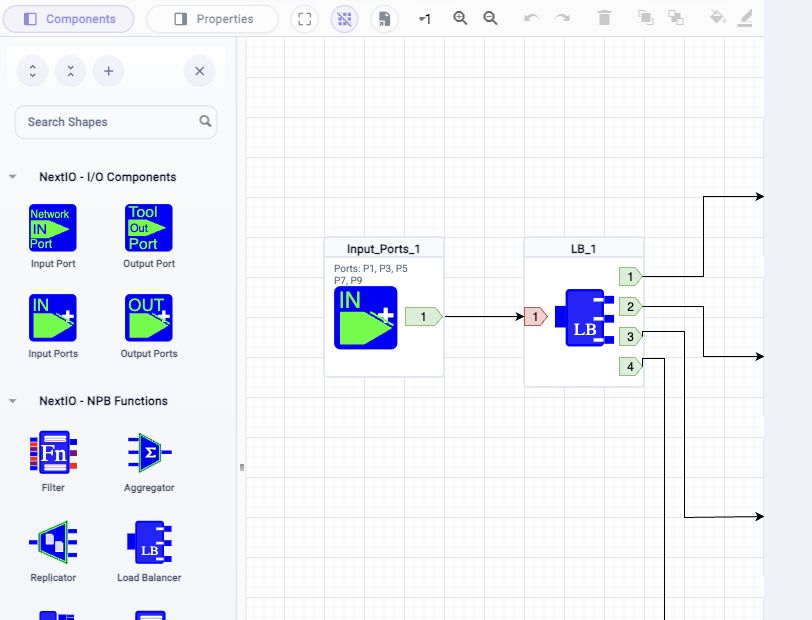Collapse all shape sections button
Image resolution: width=812 pixels, height=620 pixels.
pyautogui.click(x=70, y=71)
